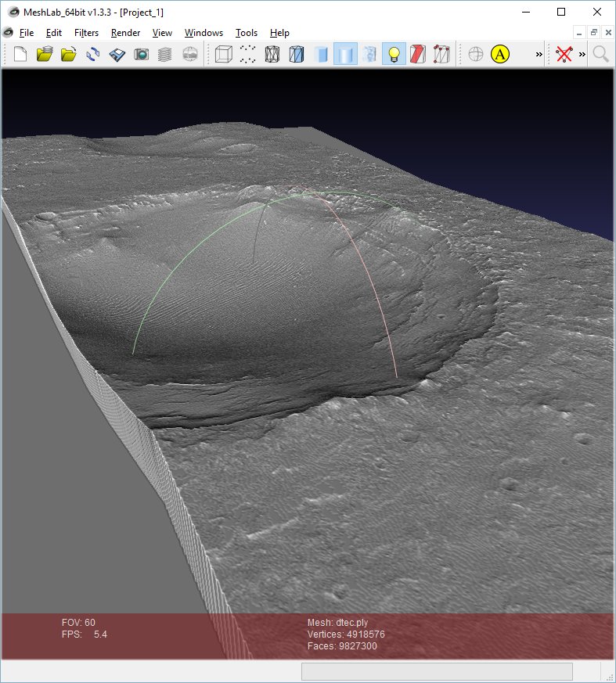Viewport: 616px width, 683px height.
Task: Click the 'Mesh: dtec.ply' label
Action: pyautogui.click(x=337, y=623)
